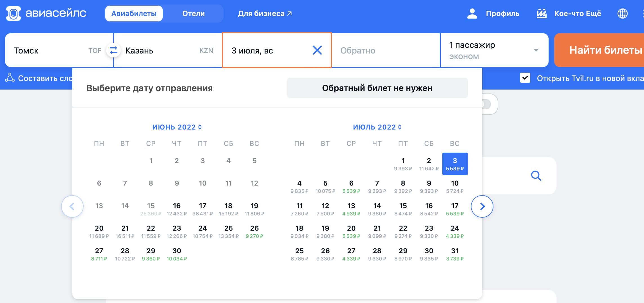Open language globe icon
Viewport: 644px width, 303px height.
622,14
